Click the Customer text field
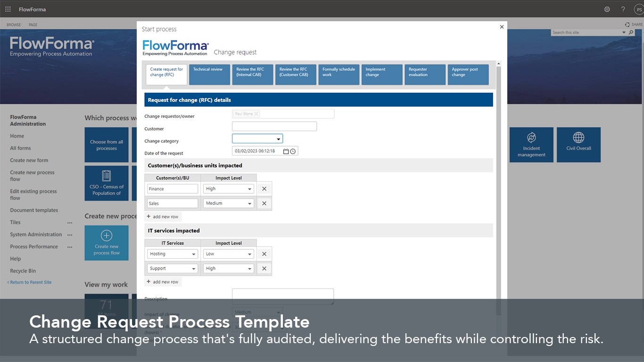The height and width of the screenshot is (362, 644). tap(274, 126)
